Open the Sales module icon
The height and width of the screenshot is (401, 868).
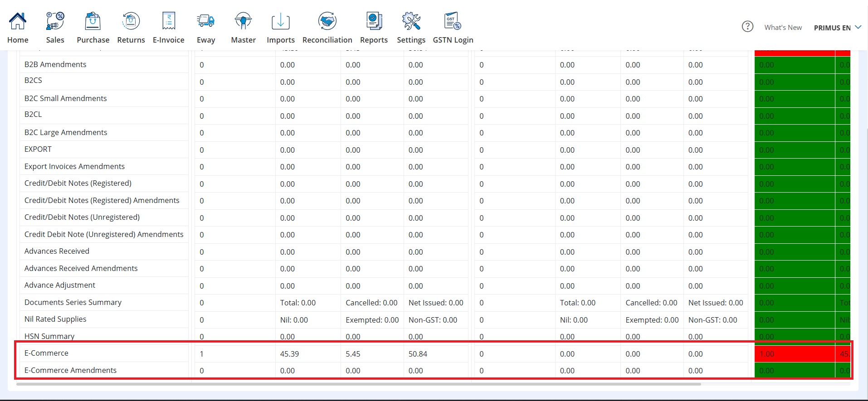point(55,21)
